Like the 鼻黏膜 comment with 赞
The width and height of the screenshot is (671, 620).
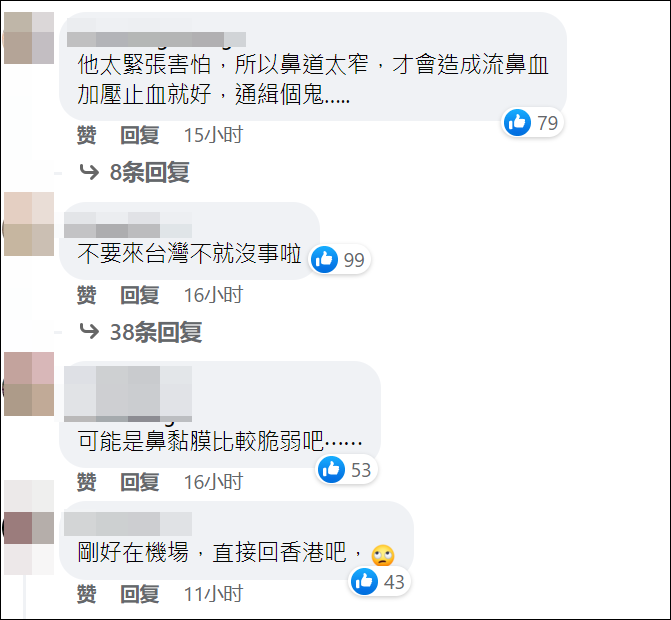86,482
